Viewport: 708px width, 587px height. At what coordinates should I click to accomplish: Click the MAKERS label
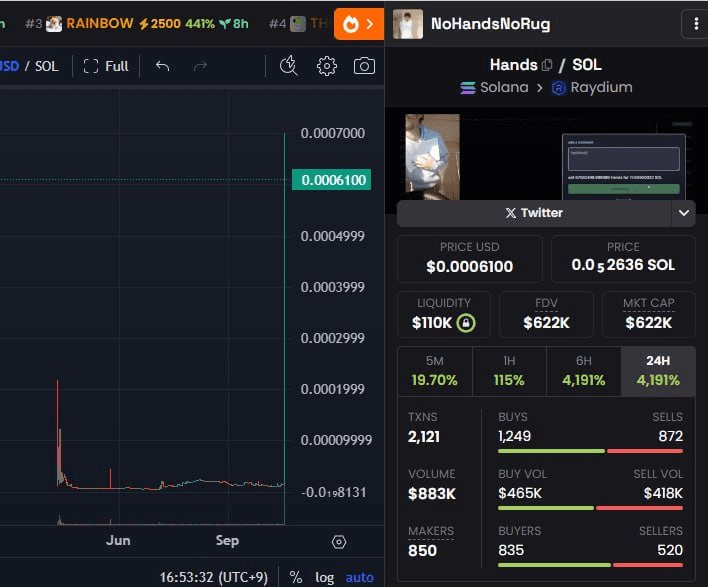(431, 531)
